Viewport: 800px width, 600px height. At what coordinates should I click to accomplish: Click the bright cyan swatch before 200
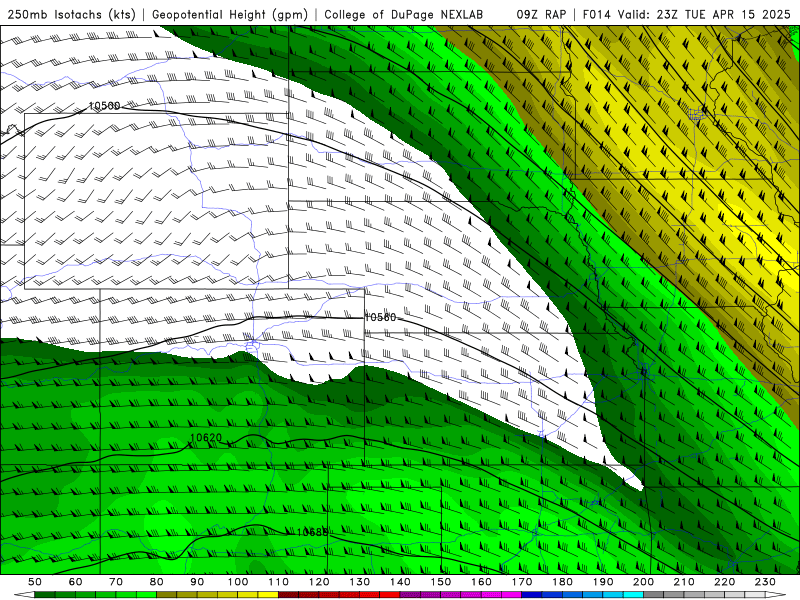click(x=634, y=595)
